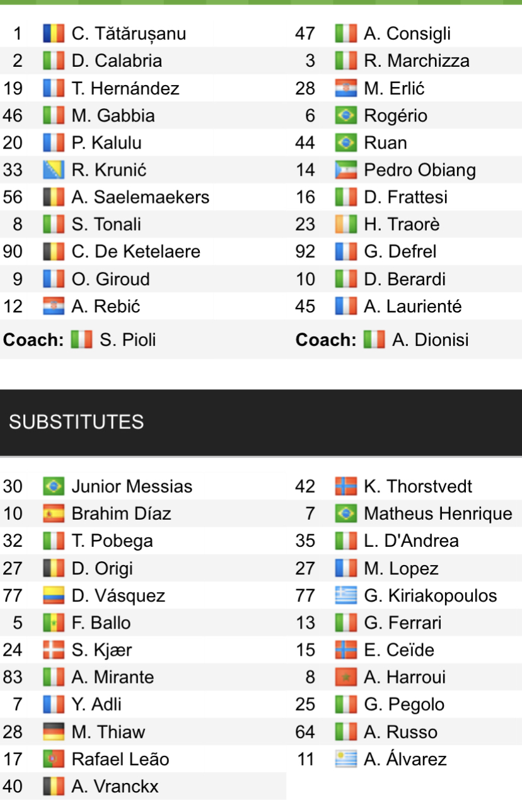Screen dimensions: 522x812
Task: Click the Portuguese flag beside Rafael Leão
Action: coord(54,759)
